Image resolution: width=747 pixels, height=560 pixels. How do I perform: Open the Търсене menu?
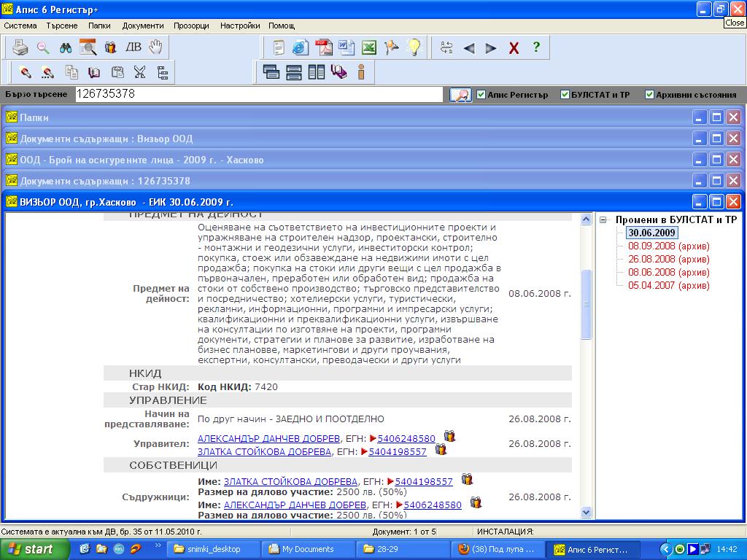coord(62,26)
